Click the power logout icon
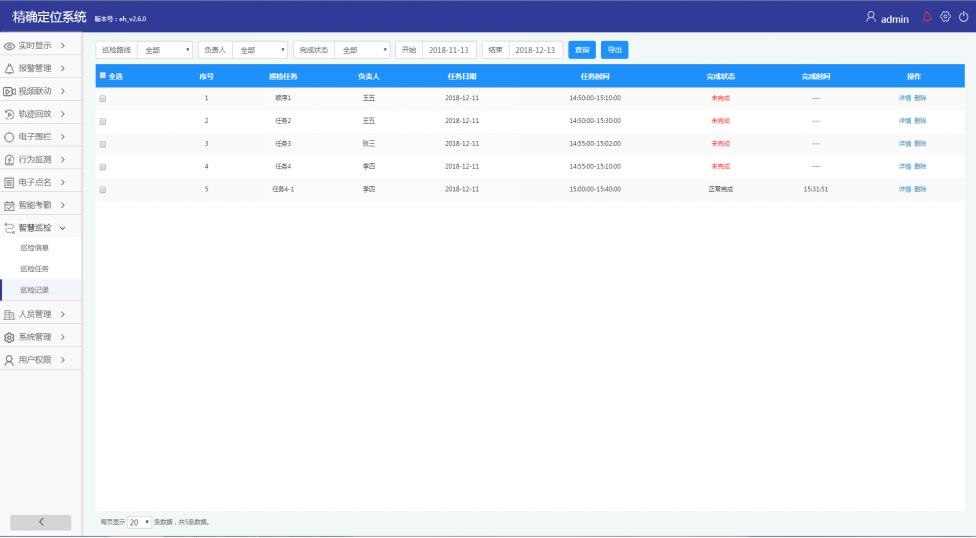This screenshot has width=976, height=538. (x=963, y=17)
